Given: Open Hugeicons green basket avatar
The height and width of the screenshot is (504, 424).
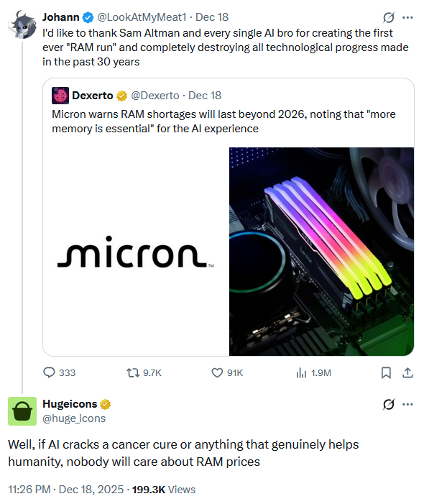Looking at the screenshot, I should (22, 411).
